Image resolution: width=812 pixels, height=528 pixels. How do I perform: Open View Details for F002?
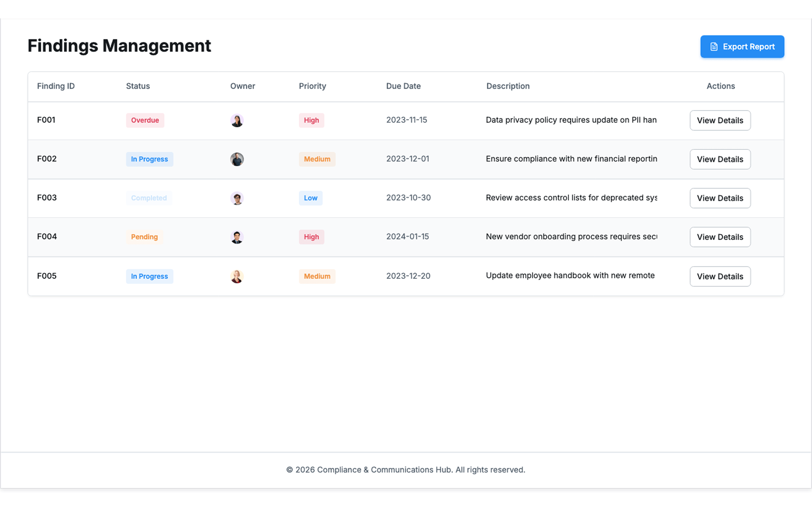720,159
